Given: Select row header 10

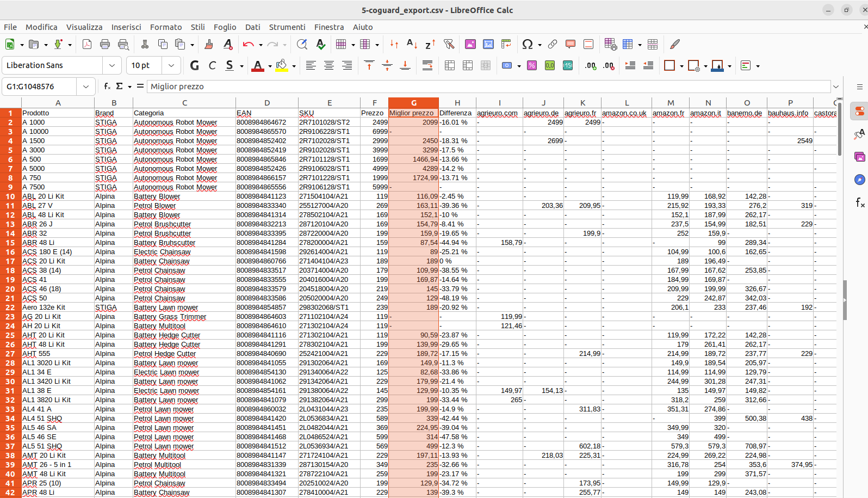Looking at the screenshot, I should 10,196.
